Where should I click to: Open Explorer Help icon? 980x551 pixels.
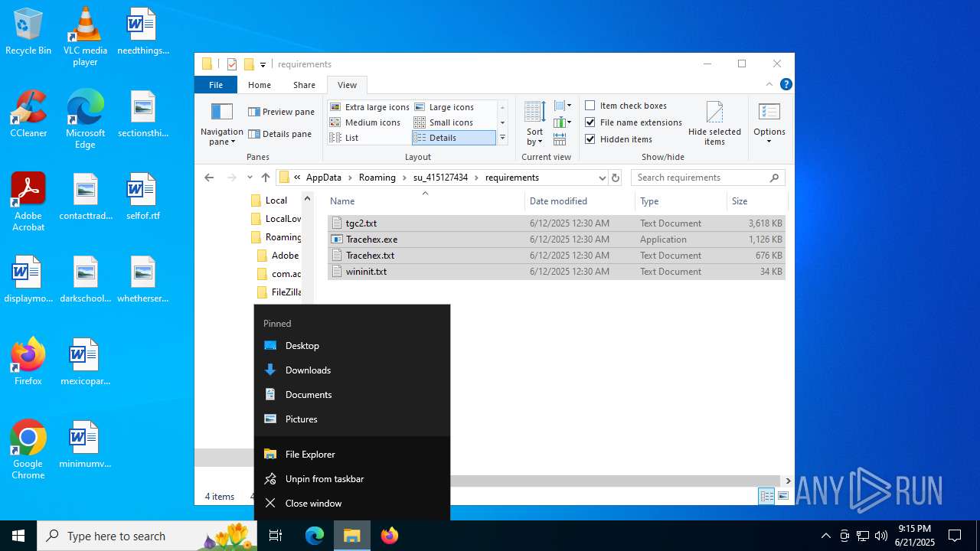point(786,84)
